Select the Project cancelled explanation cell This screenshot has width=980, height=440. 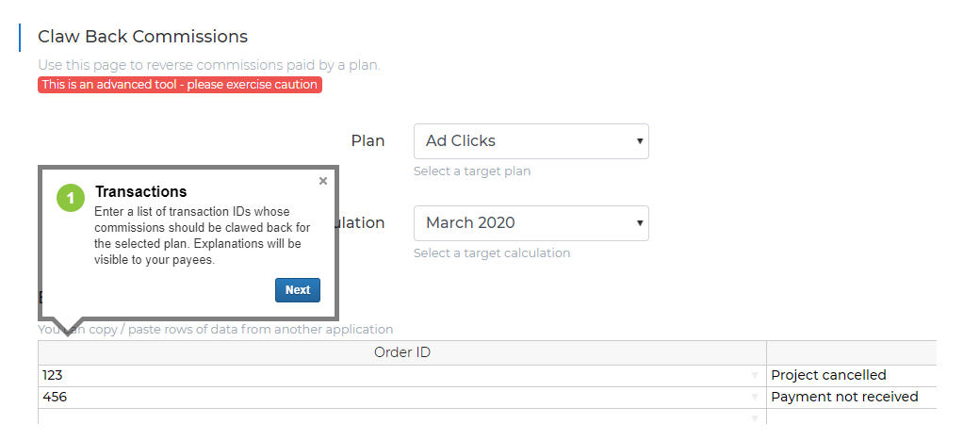(x=851, y=376)
